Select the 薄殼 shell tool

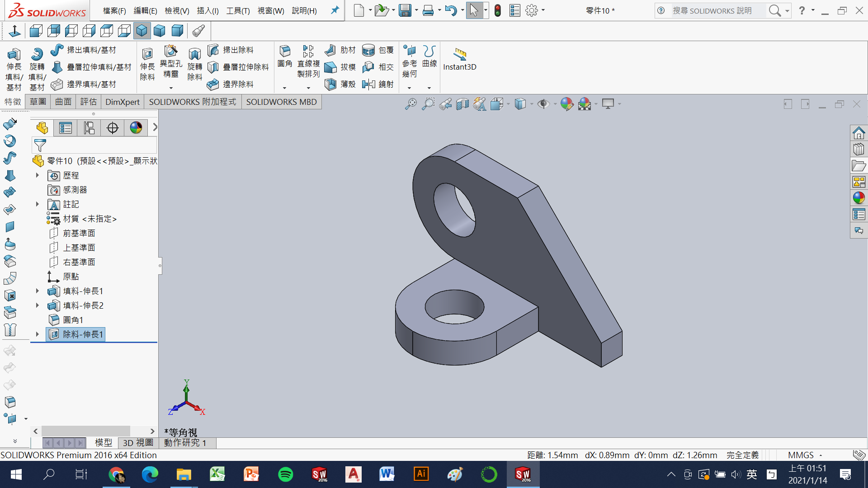(331, 84)
